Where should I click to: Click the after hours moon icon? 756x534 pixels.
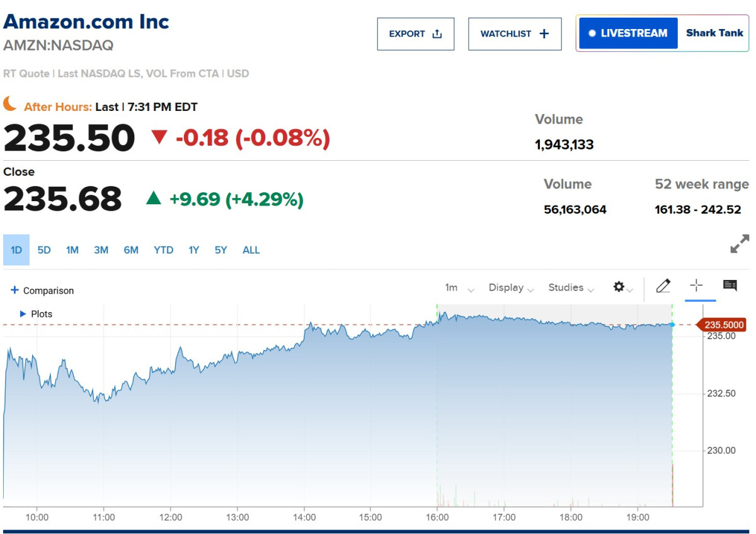(x=10, y=104)
